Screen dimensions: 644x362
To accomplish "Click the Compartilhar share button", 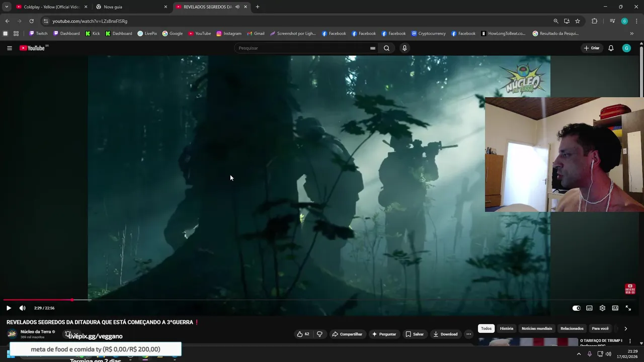I will point(347,334).
